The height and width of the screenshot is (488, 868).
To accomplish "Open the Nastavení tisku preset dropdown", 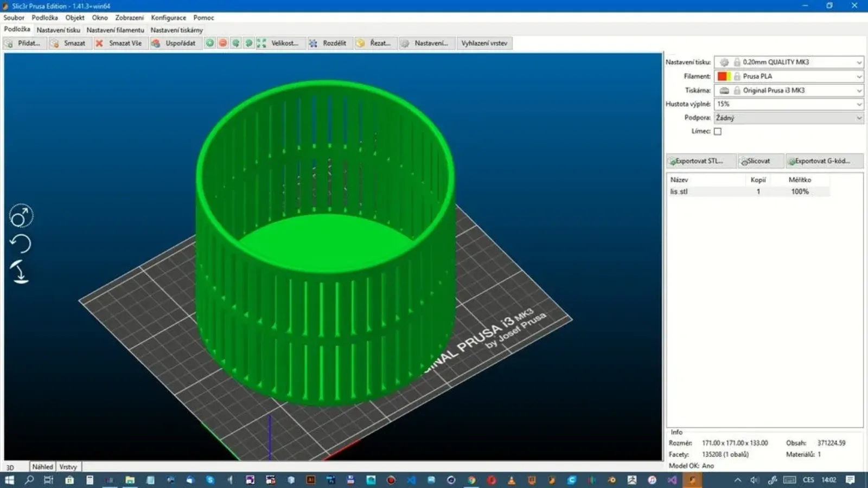I will click(x=789, y=62).
